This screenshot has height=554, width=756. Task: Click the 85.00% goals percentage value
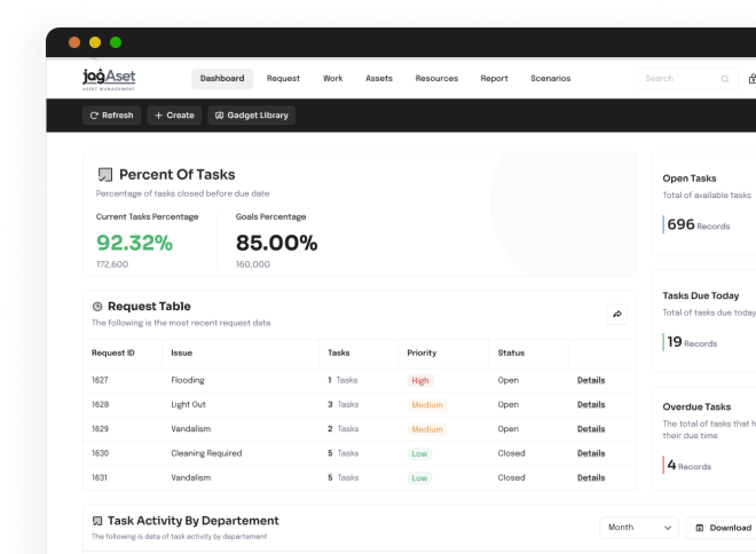click(x=277, y=243)
